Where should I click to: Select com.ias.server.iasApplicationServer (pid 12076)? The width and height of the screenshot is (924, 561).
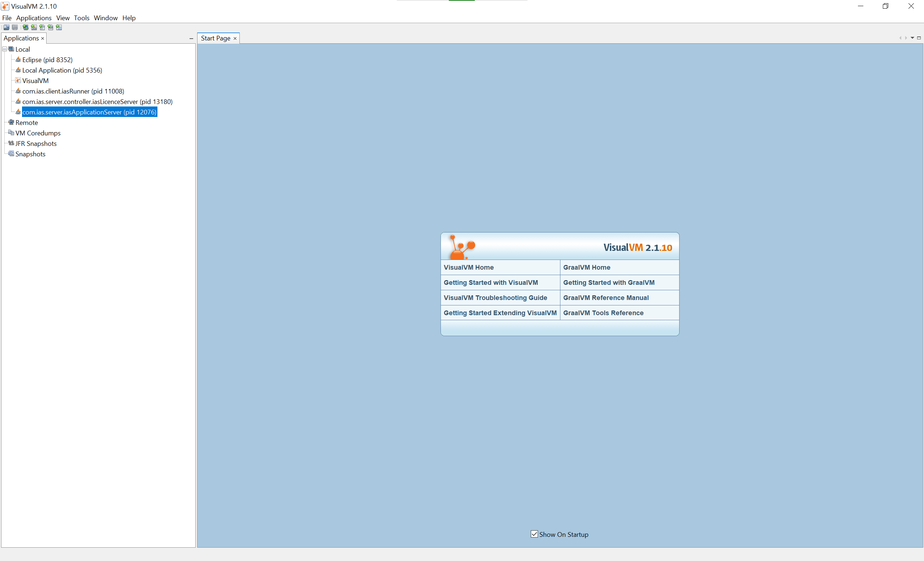click(89, 112)
